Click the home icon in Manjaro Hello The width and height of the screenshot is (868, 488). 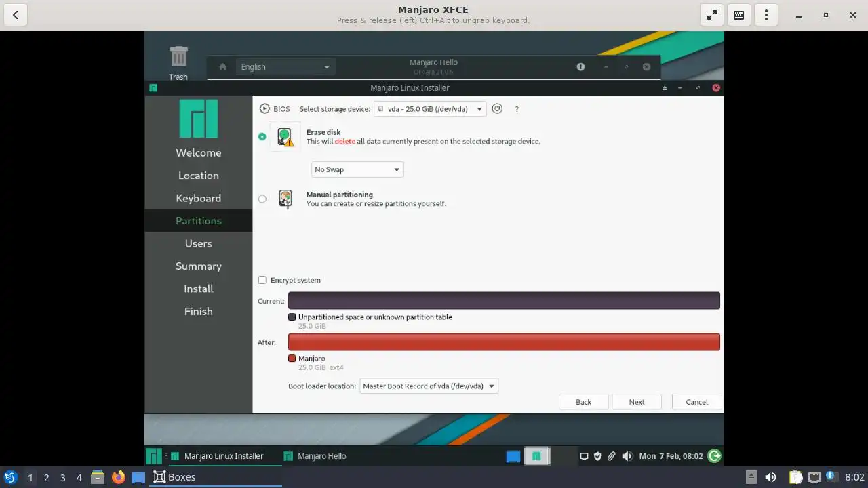[x=222, y=66]
